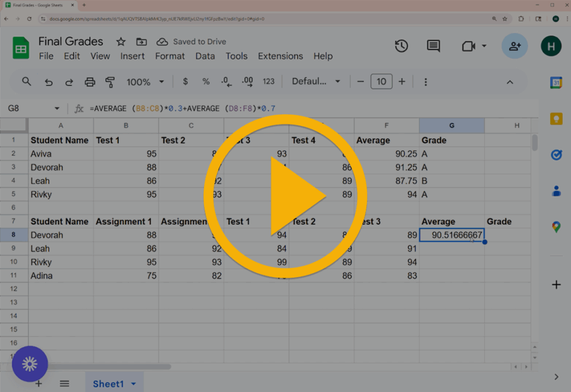
Task: Click the undo arrow icon
Action: click(x=49, y=82)
